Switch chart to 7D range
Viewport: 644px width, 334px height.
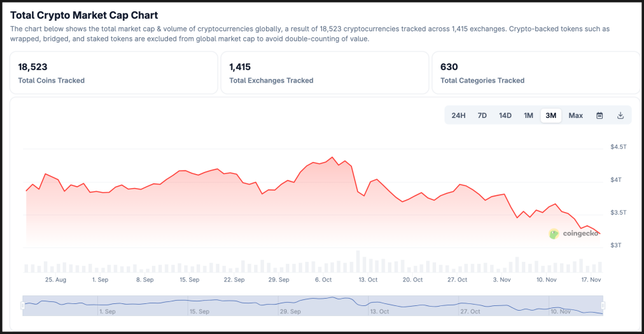[x=482, y=115]
